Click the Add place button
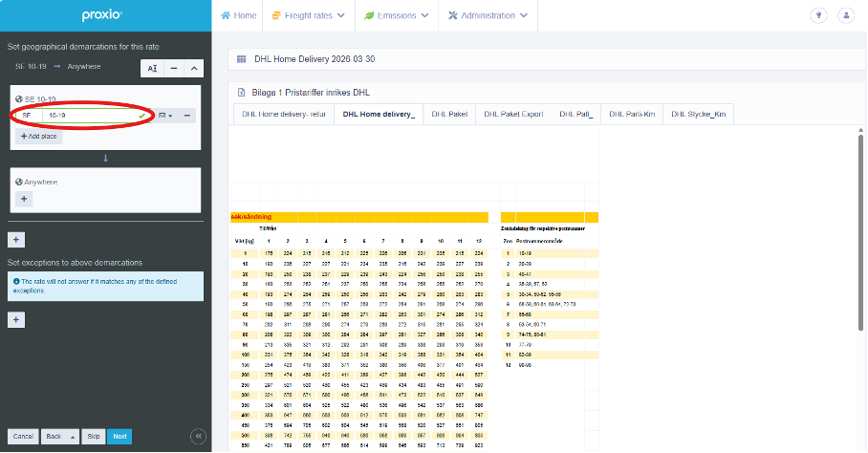 click(39, 136)
